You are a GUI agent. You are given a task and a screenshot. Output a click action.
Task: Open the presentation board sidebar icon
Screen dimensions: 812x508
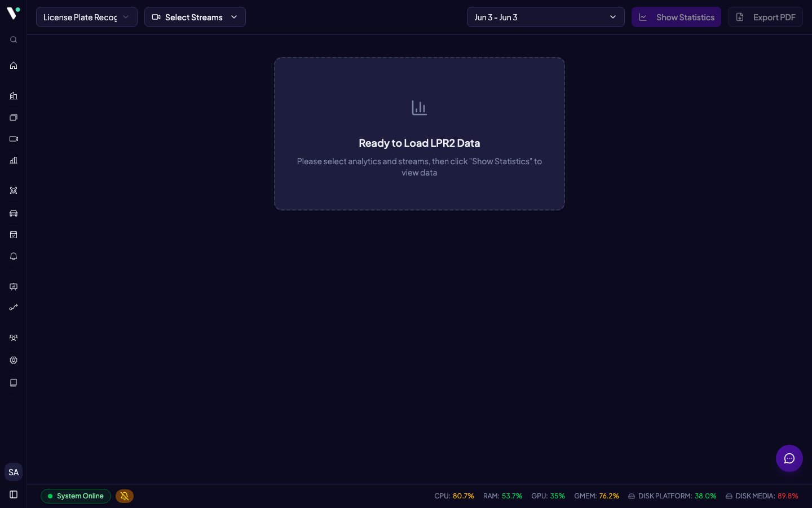pos(14,287)
